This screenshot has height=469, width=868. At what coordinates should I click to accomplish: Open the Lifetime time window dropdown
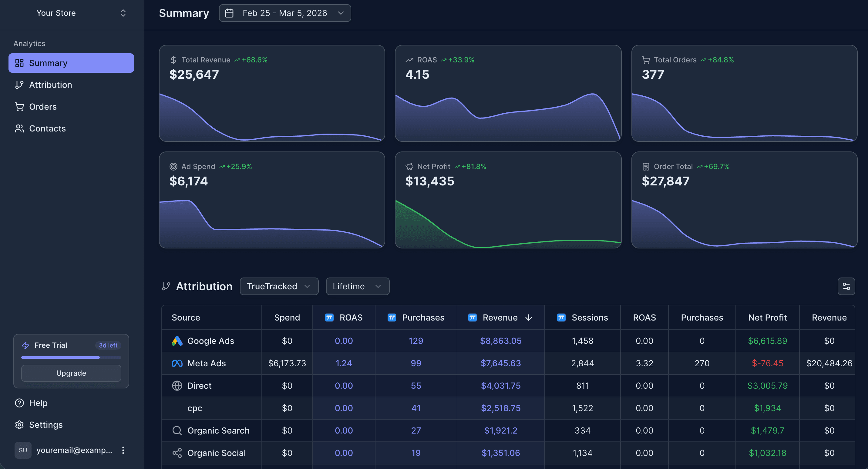pyautogui.click(x=357, y=286)
